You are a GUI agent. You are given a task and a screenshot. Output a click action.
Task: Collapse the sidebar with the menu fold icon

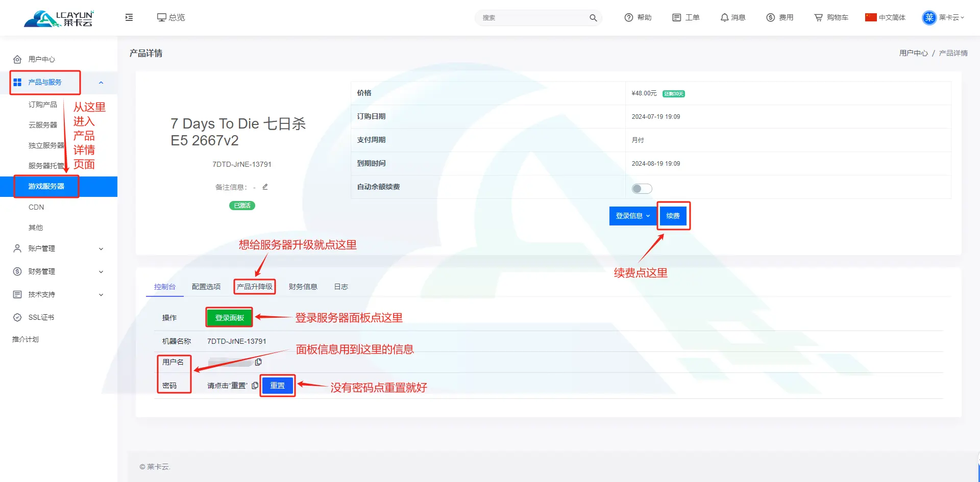coord(129,17)
